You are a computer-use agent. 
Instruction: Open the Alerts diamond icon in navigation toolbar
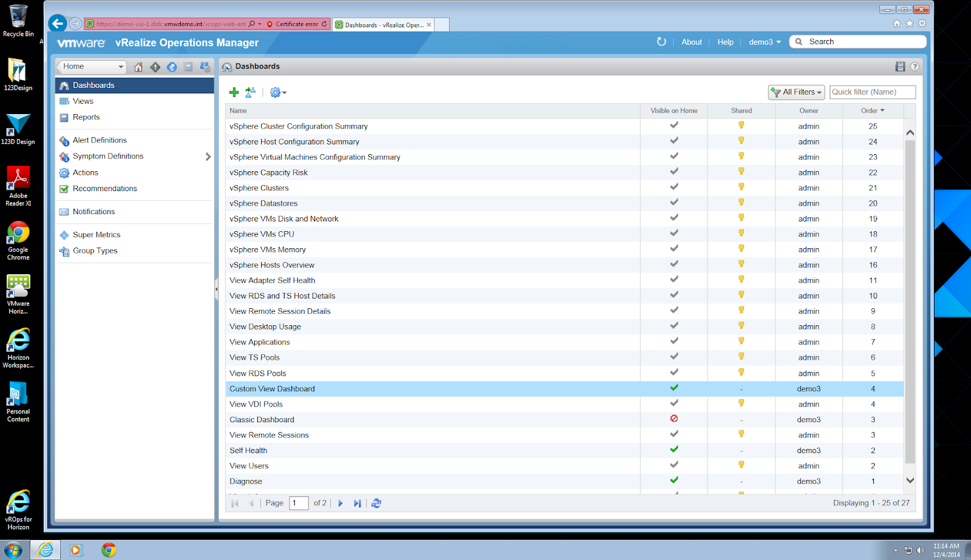(155, 67)
